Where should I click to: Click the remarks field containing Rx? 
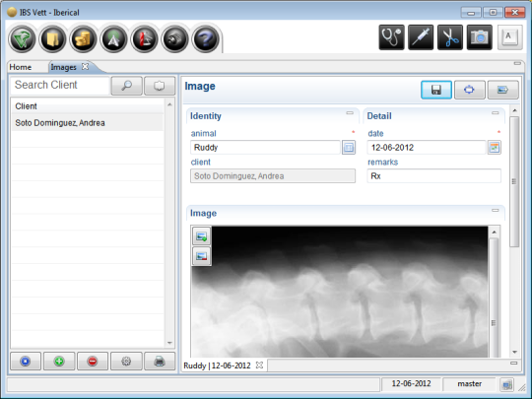coord(433,176)
